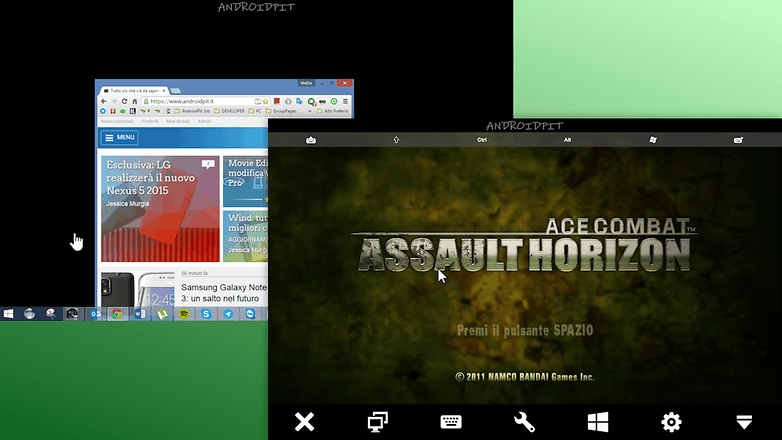The height and width of the screenshot is (440, 782).
Task: Open 'Esclusiva: LG realizzerà il nuovo Nexus 5' article
Action: (x=160, y=209)
